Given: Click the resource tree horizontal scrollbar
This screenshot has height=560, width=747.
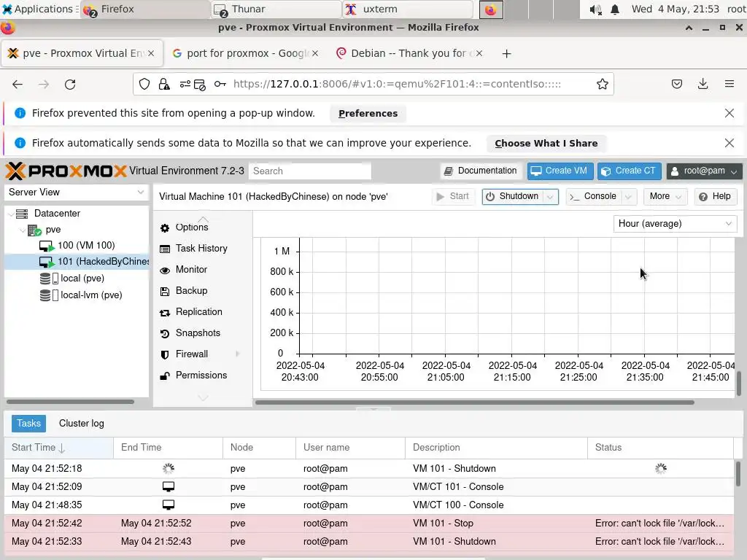Looking at the screenshot, I should [70, 402].
